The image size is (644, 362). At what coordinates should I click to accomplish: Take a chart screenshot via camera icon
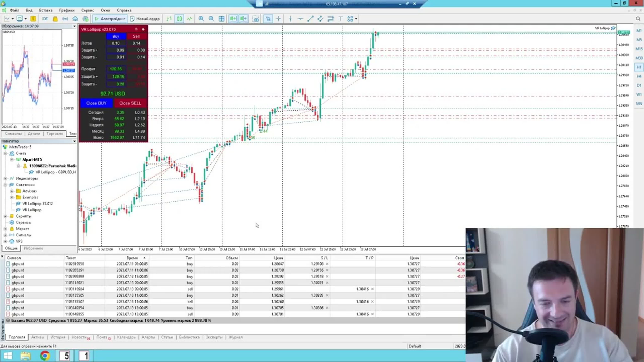tap(255, 19)
